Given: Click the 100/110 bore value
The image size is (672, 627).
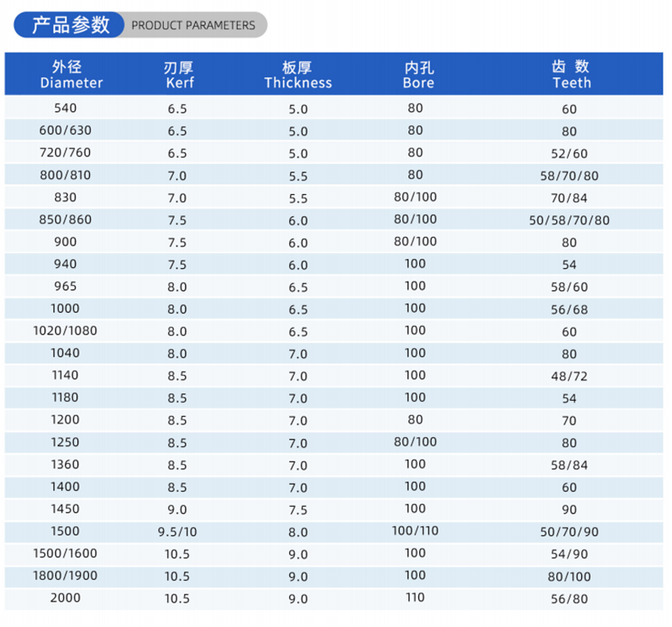Looking at the screenshot, I should pyautogui.click(x=415, y=531).
